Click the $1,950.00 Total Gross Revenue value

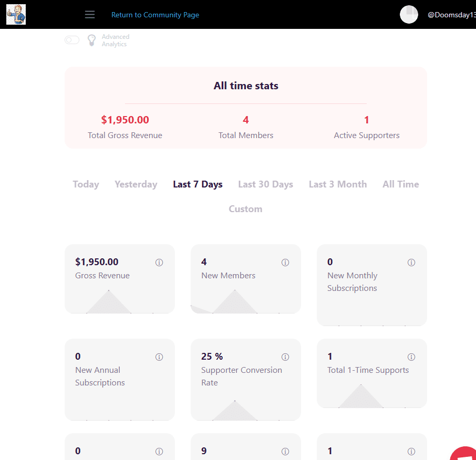point(125,120)
